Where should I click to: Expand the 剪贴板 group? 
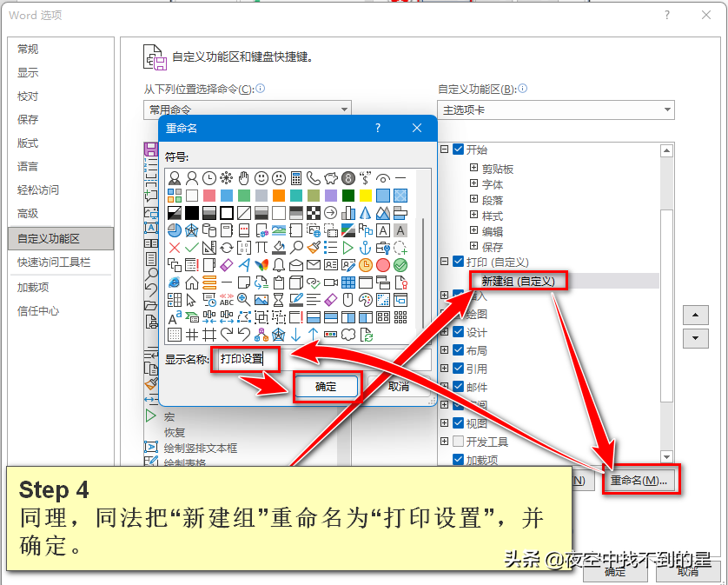tap(473, 168)
